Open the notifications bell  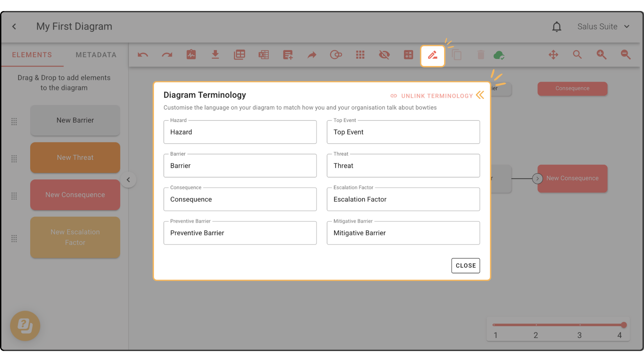(x=556, y=27)
